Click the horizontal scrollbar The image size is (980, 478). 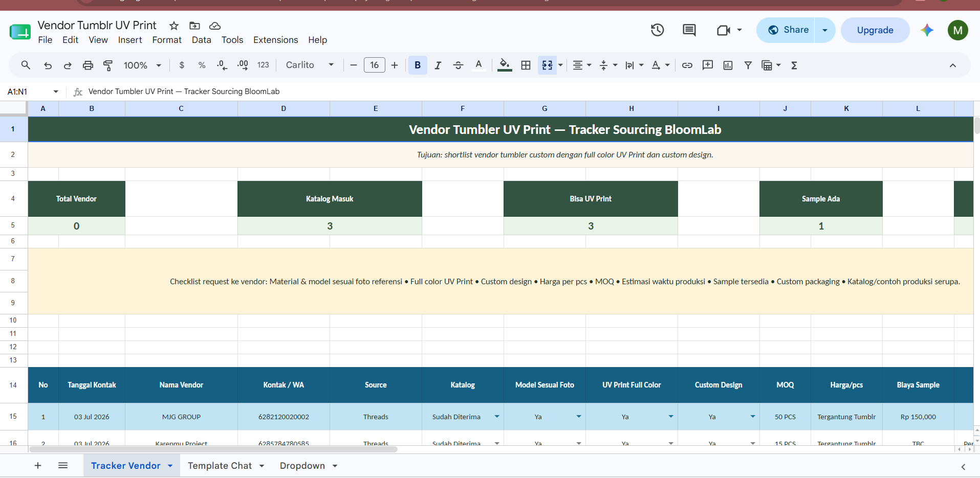(213, 449)
